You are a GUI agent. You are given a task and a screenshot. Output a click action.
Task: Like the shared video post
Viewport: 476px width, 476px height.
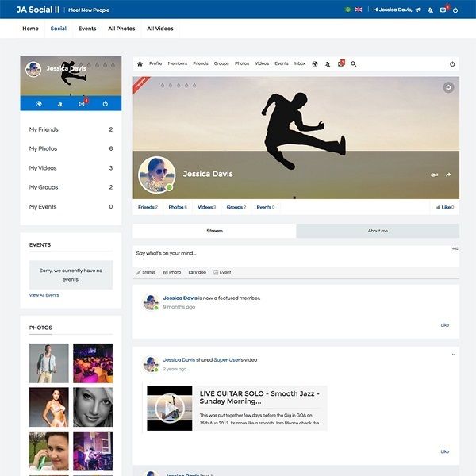(445, 451)
